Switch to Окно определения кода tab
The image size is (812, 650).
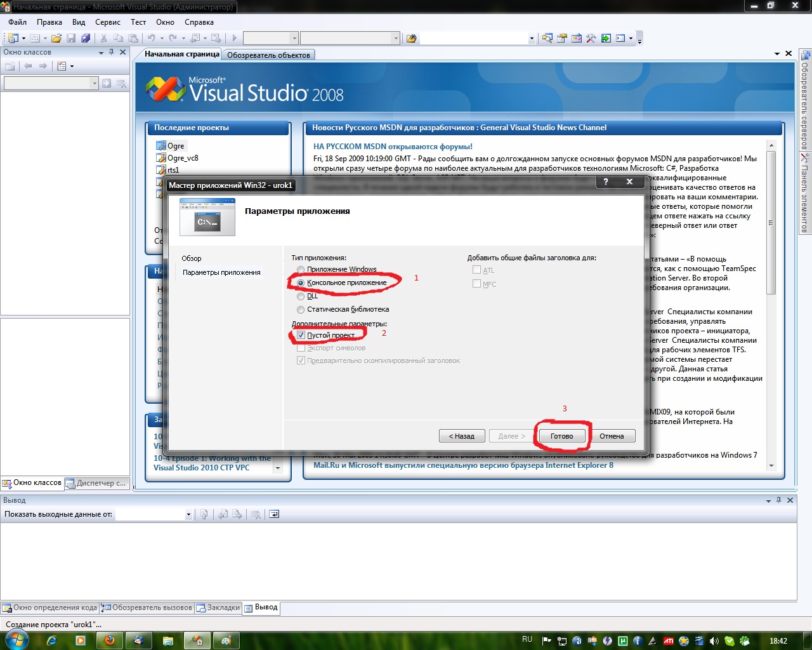(x=50, y=607)
